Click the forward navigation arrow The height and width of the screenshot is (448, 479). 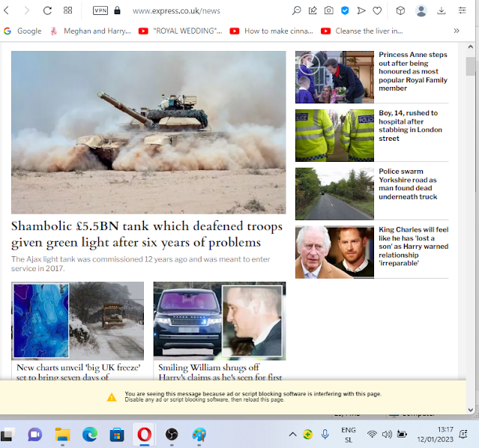(x=27, y=10)
